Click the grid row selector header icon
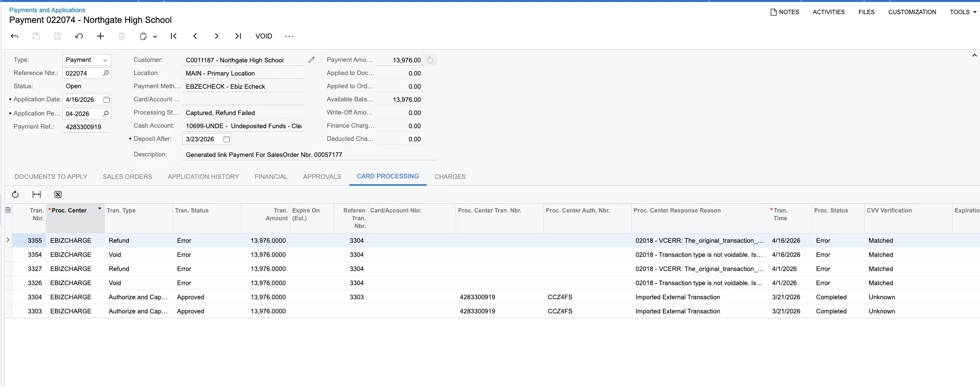 pos(8,210)
